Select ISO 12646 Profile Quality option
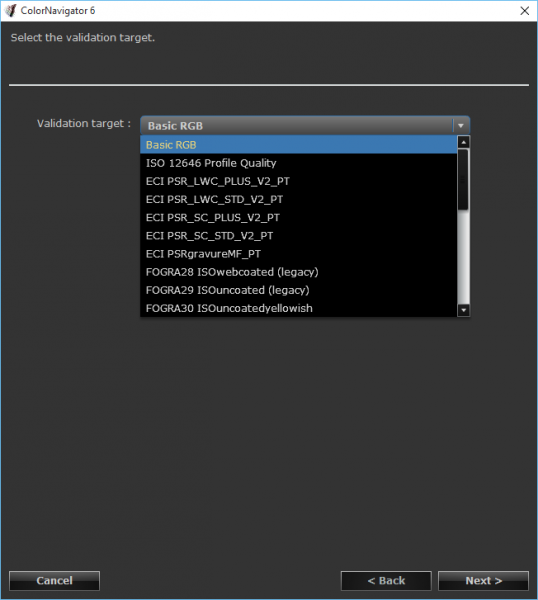 click(x=298, y=163)
